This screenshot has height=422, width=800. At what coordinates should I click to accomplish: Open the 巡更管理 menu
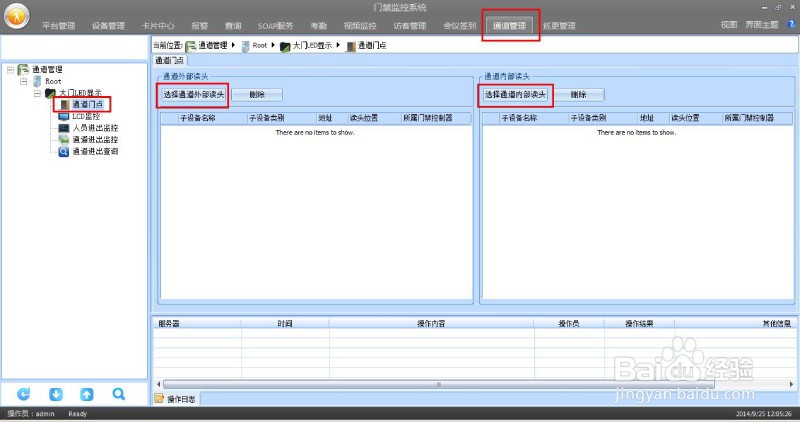(559, 26)
